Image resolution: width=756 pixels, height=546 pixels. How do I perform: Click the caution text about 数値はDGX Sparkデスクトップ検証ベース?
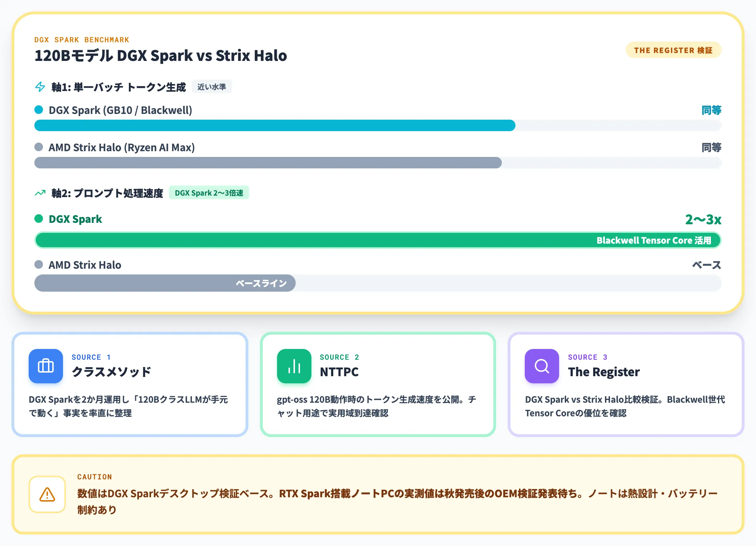click(x=397, y=502)
